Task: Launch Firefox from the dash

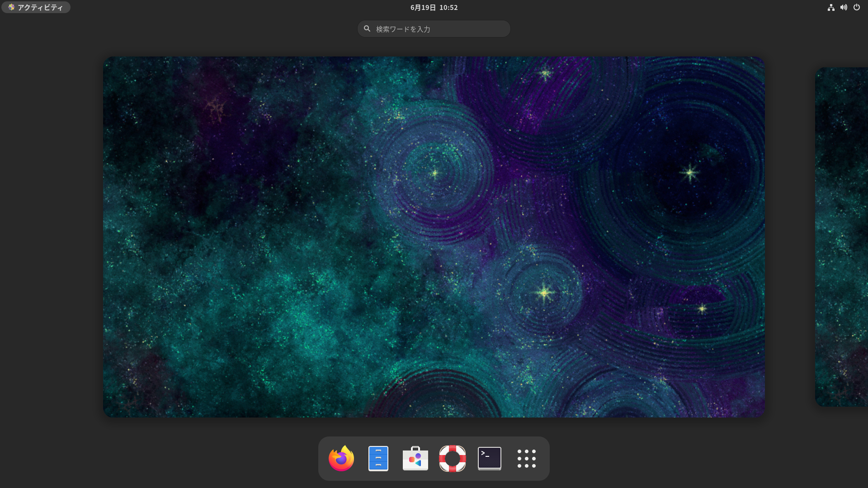Action: tap(341, 459)
